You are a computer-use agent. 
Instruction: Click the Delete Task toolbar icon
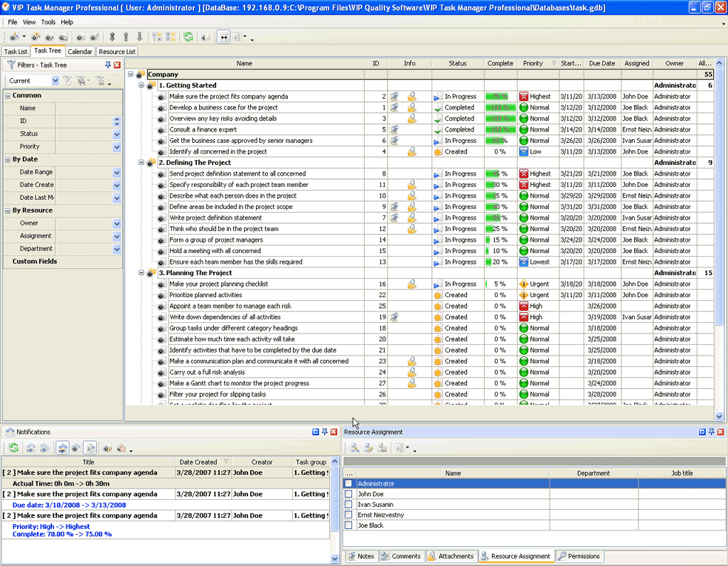pyautogui.click(x=63, y=37)
